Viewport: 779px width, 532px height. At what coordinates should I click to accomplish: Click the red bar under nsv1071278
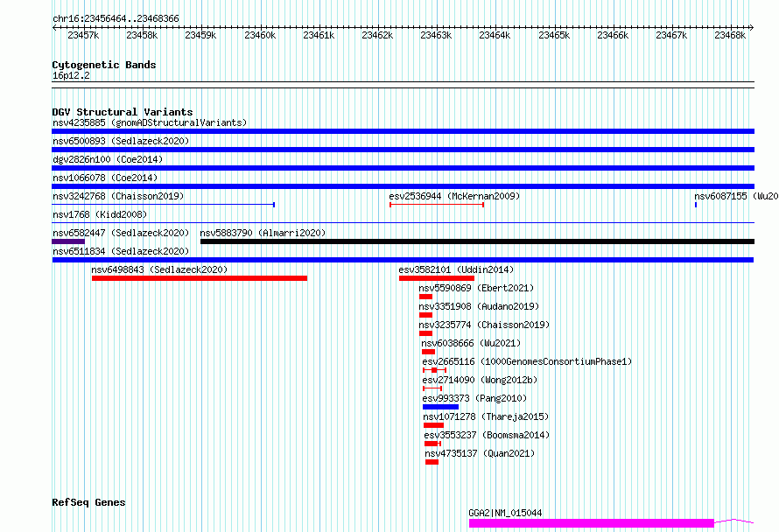pos(433,425)
